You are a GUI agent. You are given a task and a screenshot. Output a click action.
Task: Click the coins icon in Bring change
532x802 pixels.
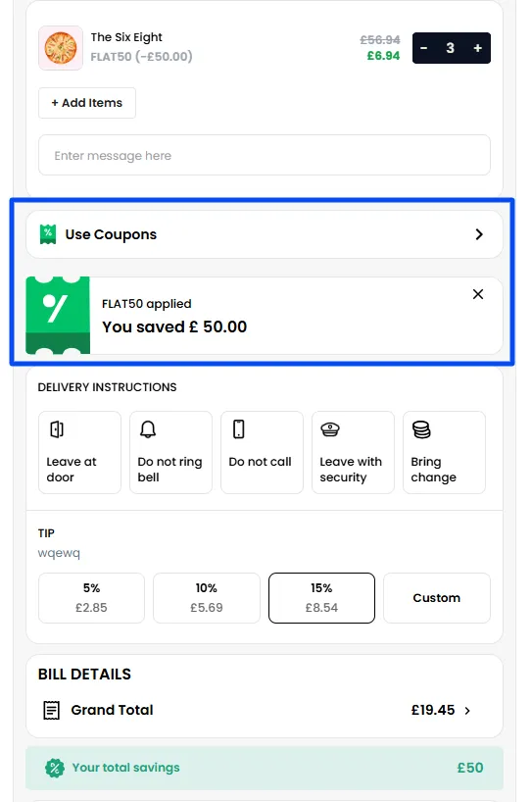tap(421, 429)
